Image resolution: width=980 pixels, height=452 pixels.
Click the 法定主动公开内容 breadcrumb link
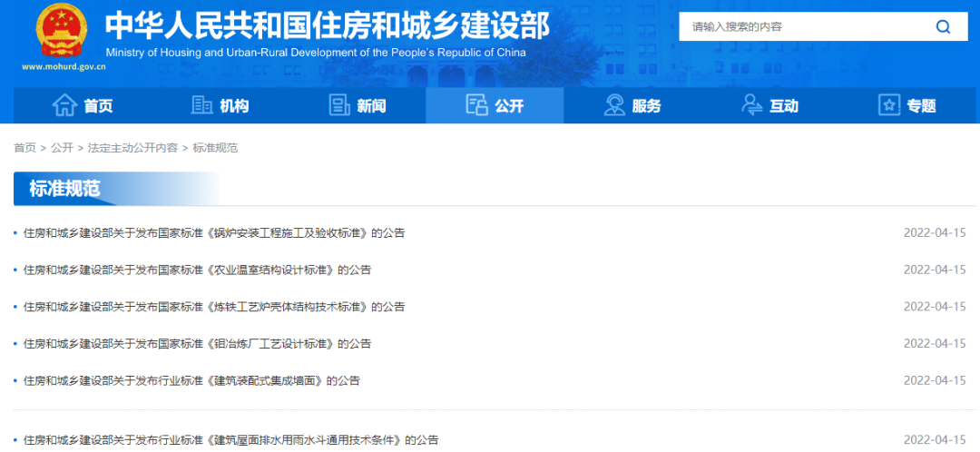coord(132,148)
